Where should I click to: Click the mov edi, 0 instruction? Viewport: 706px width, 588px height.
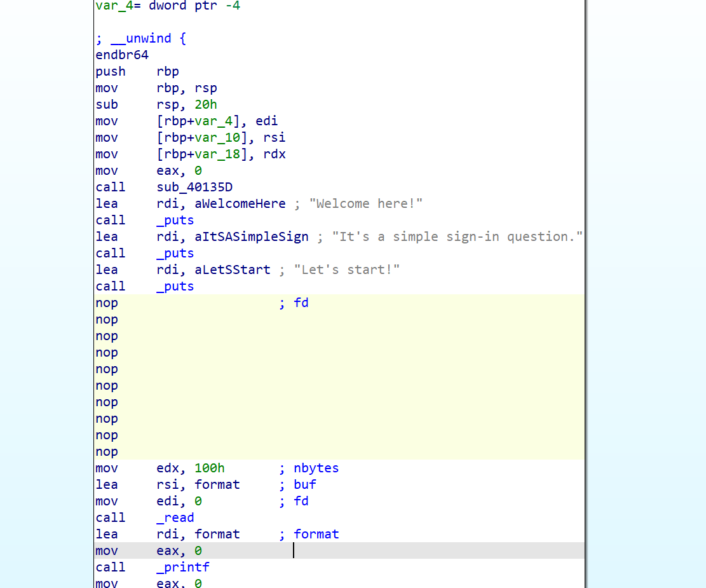click(149, 502)
